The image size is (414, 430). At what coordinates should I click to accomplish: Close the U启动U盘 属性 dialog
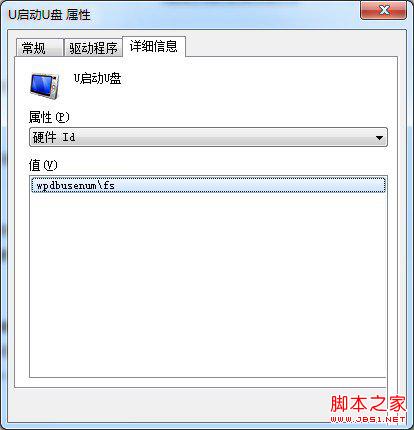pyautogui.click(x=383, y=11)
